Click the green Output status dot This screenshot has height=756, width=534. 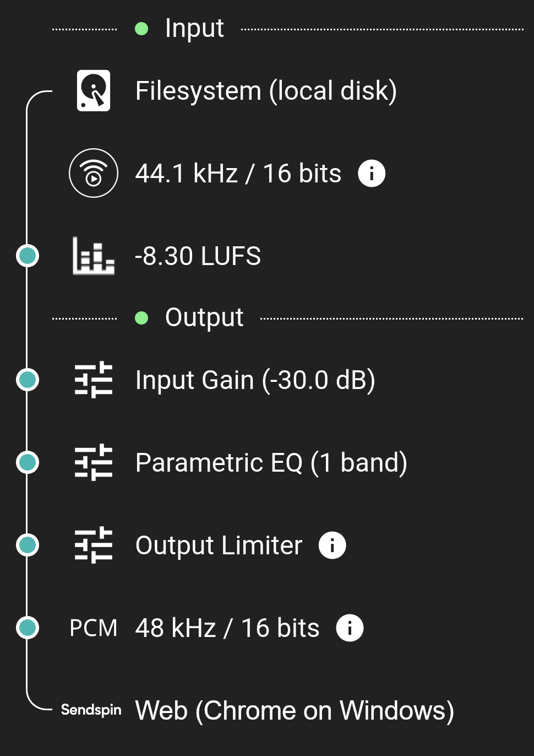[141, 318]
